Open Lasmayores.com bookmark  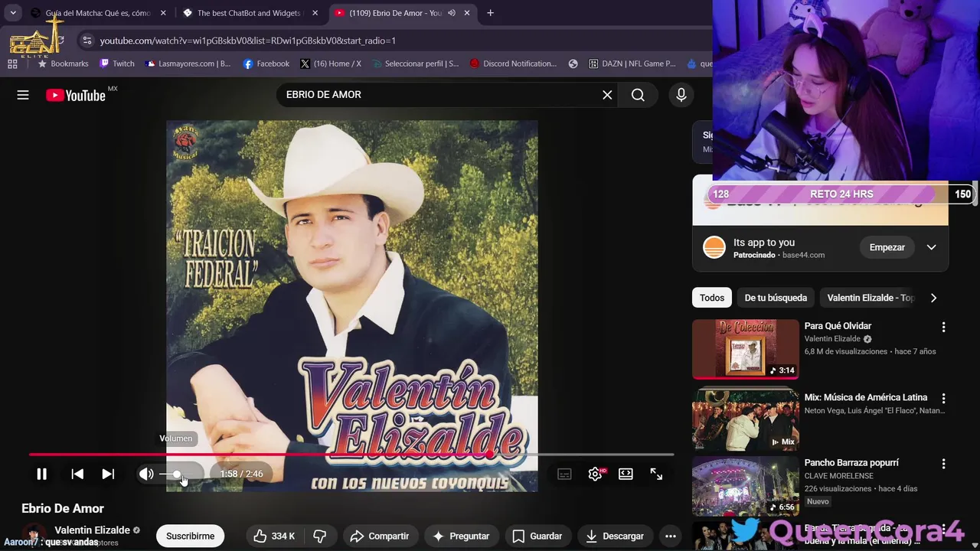pos(188,64)
